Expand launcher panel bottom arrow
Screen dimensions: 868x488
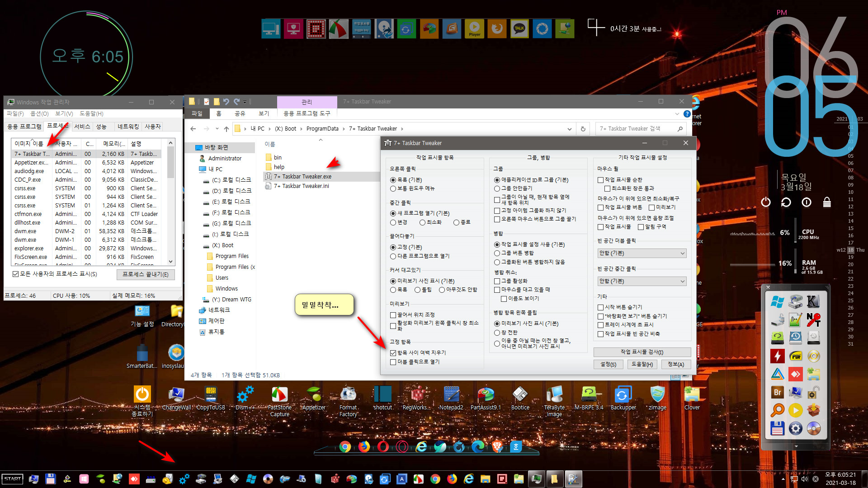796,446
